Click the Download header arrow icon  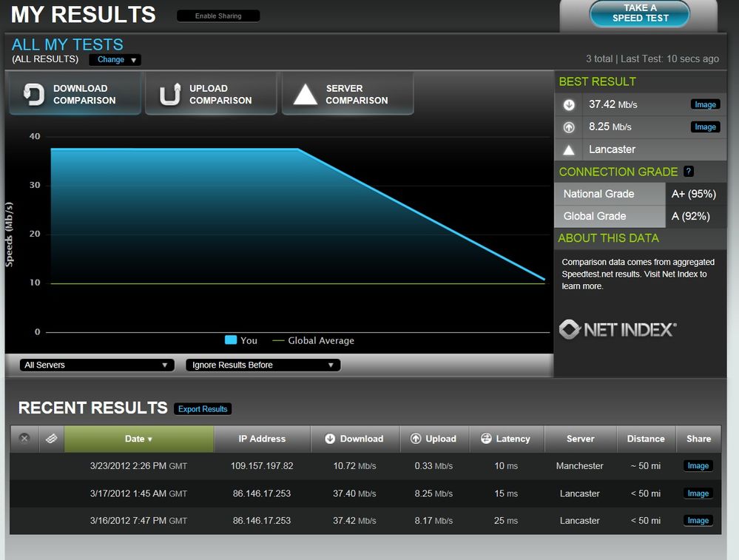330,439
